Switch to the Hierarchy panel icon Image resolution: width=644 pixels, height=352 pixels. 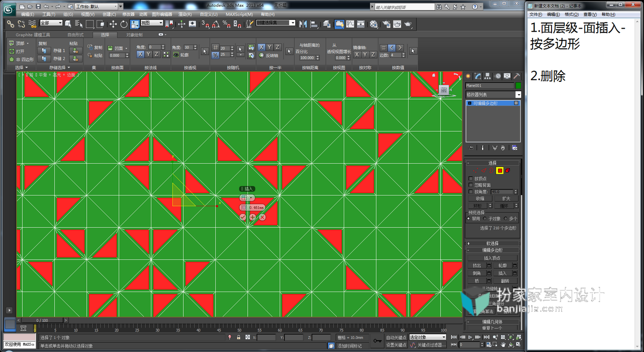(x=488, y=76)
